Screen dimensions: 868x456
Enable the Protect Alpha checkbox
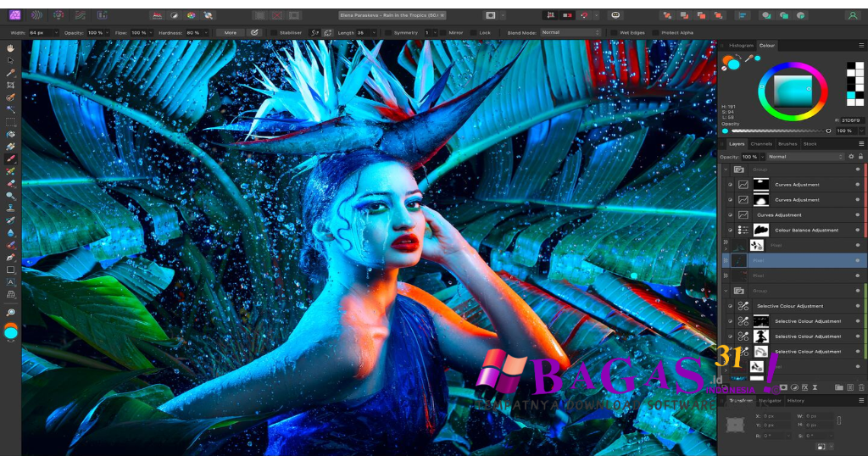[655, 33]
